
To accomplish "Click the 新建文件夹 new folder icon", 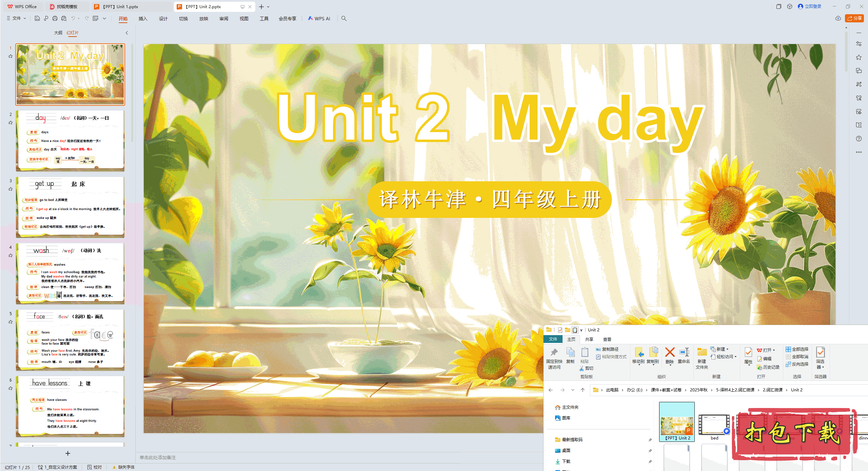I will tap(702, 356).
